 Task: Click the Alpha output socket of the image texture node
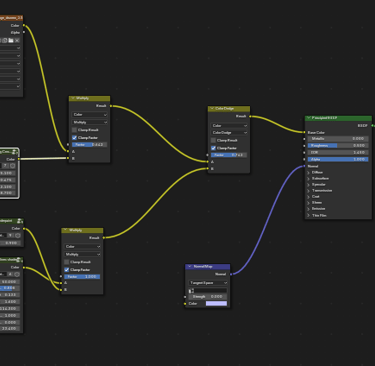click(24, 32)
